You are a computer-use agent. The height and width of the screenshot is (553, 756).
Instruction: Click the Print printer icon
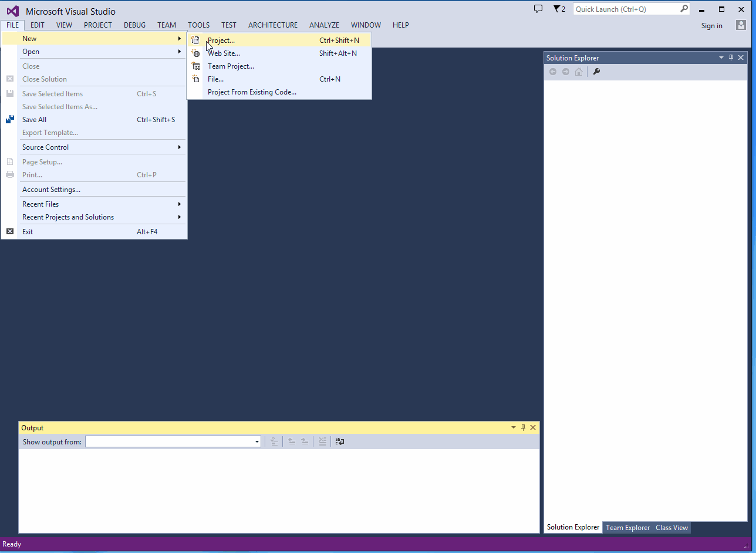point(10,175)
